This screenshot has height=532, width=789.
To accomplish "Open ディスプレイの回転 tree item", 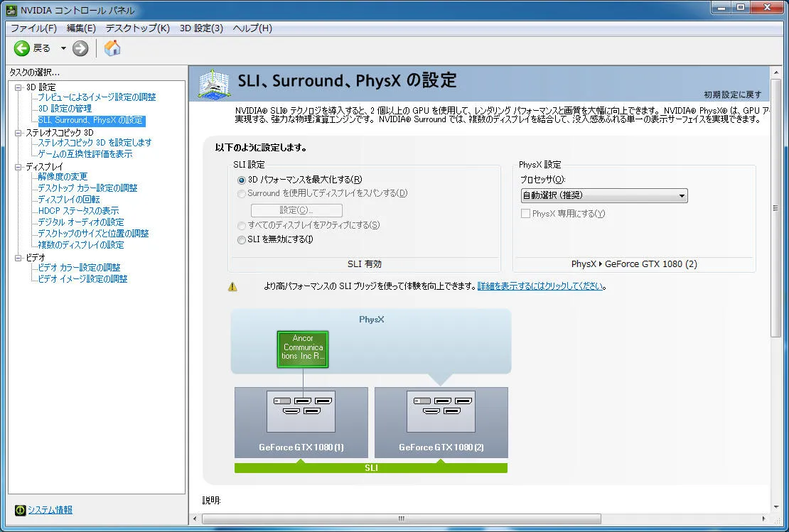I will [68, 200].
